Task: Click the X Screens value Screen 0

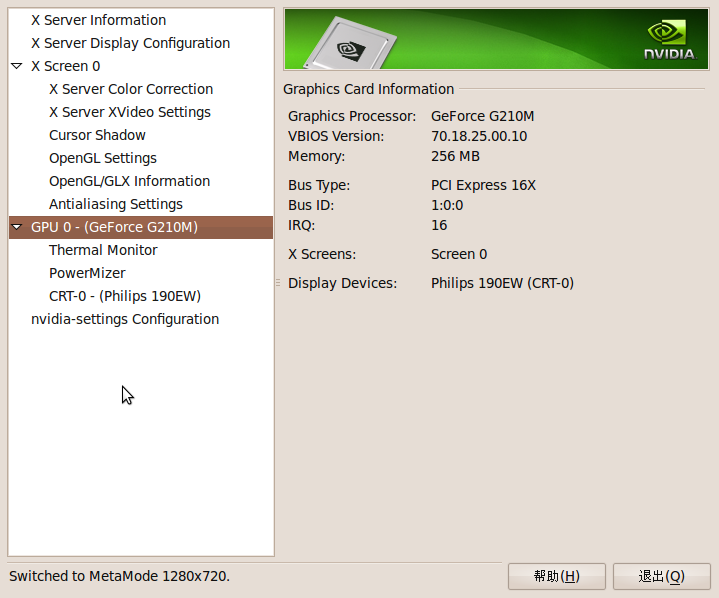Action: point(459,254)
